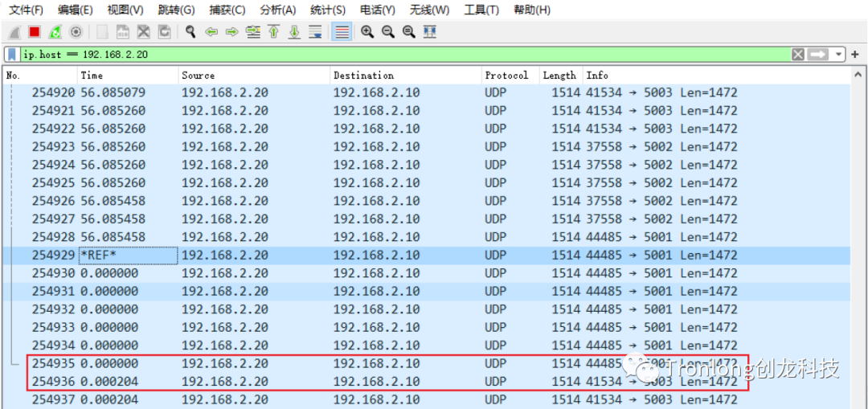Sort by the Info column header
Screen dimensions: 868x409
(x=716, y=76)
